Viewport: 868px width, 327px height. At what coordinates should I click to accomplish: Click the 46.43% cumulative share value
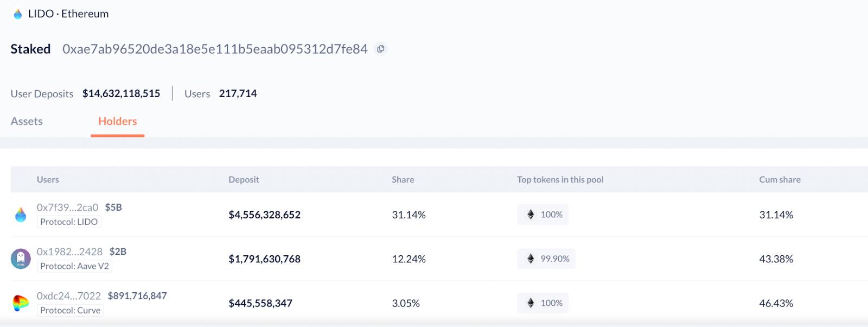pos(776,303)
